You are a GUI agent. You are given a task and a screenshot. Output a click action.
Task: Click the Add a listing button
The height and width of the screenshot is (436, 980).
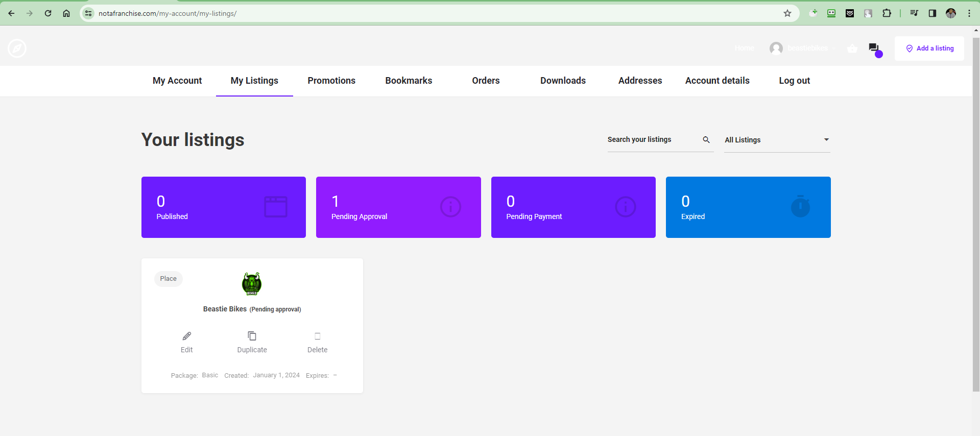pyautogui.click(x=929, y=49)
